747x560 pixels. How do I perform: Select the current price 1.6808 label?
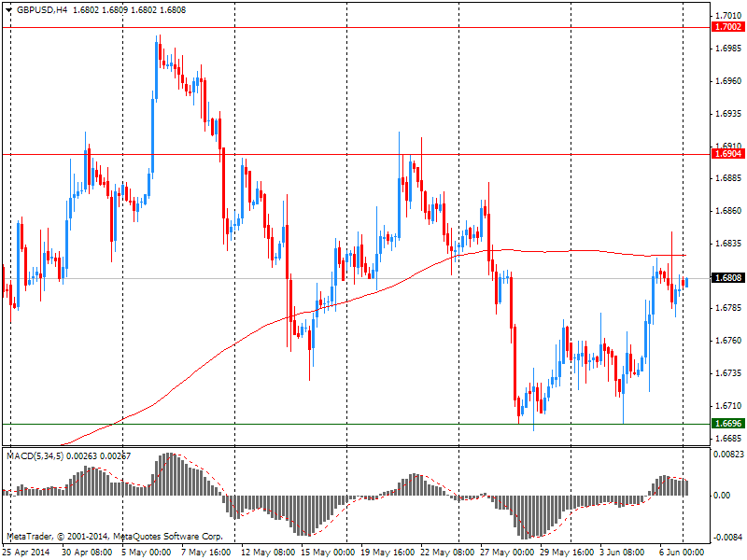(x=728, y=277)
